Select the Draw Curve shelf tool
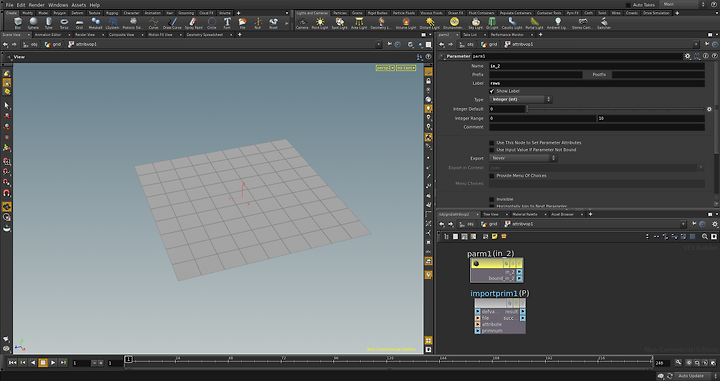This screenshot has height=381, width=720. click(x=172, y=23)
